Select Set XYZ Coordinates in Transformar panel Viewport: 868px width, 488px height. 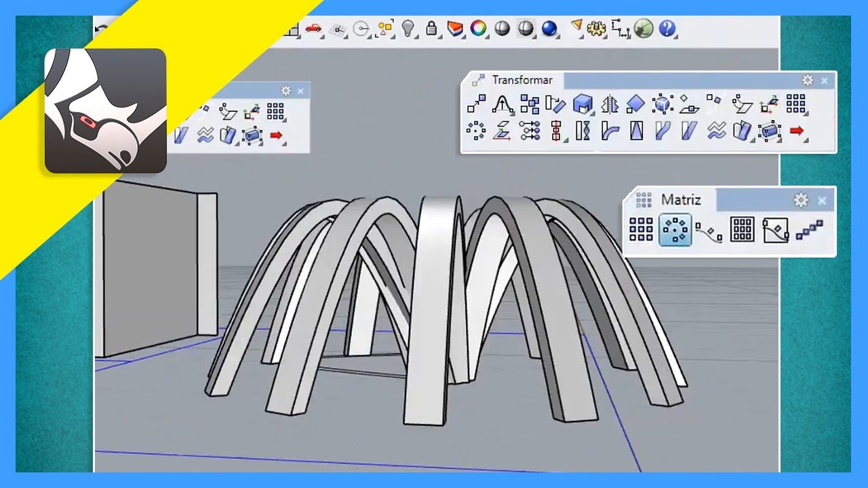click(769, 104)
